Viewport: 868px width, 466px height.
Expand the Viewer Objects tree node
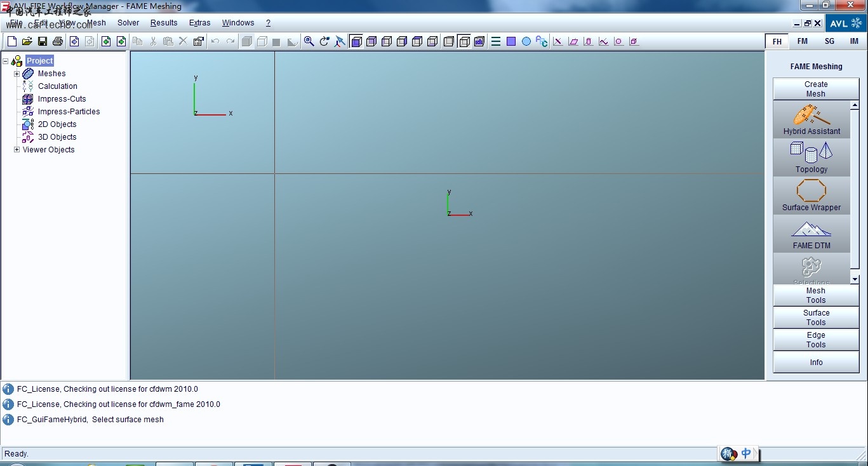17,150
